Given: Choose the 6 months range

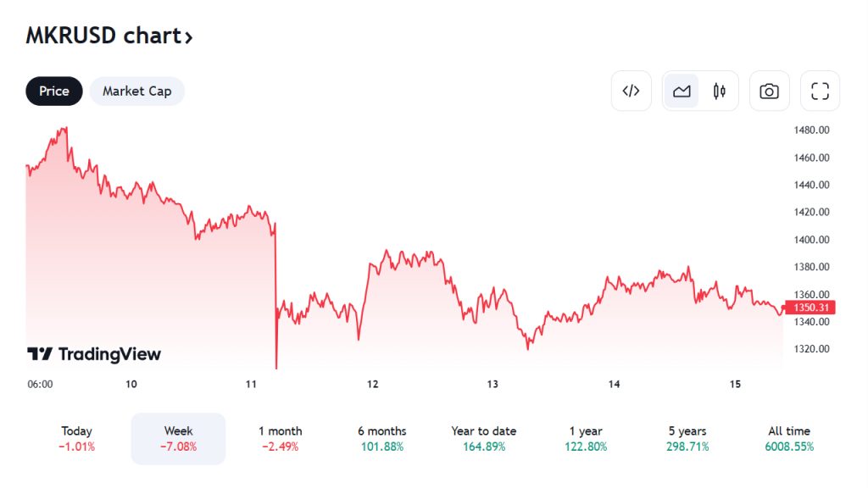Looking at the screenshot, I should pos(381,438).
